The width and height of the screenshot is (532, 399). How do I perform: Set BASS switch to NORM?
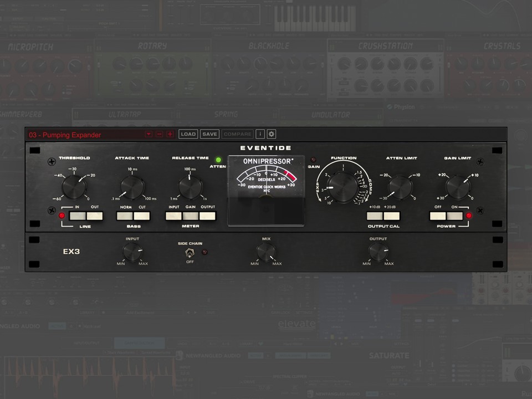[x=125, y=216]
